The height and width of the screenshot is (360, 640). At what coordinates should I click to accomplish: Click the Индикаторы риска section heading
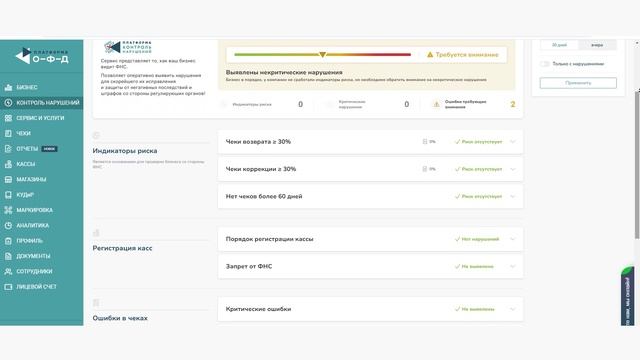125,151
